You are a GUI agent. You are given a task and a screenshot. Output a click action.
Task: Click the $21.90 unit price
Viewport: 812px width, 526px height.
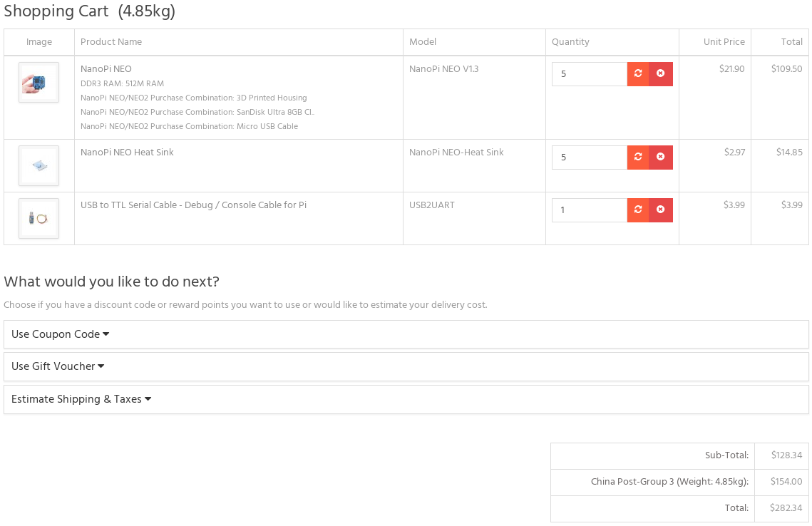[x=731, y=69]
